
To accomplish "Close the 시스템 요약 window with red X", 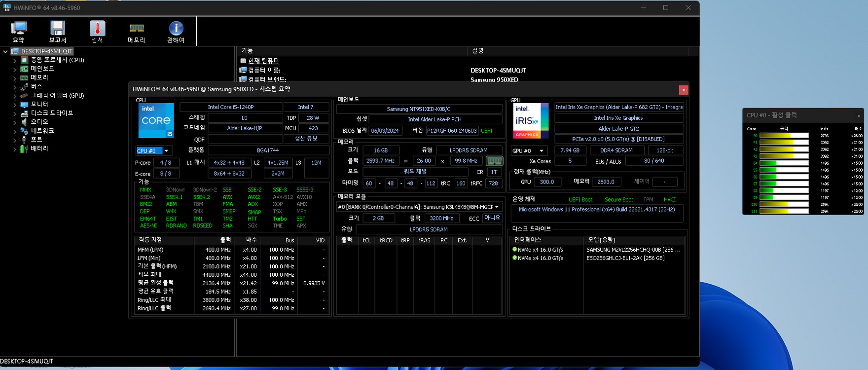I will coord(683,90).
